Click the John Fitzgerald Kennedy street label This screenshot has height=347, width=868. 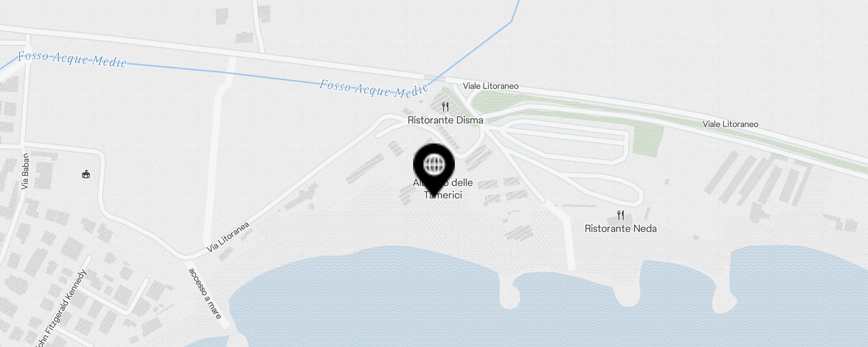[x=61, y=309]
